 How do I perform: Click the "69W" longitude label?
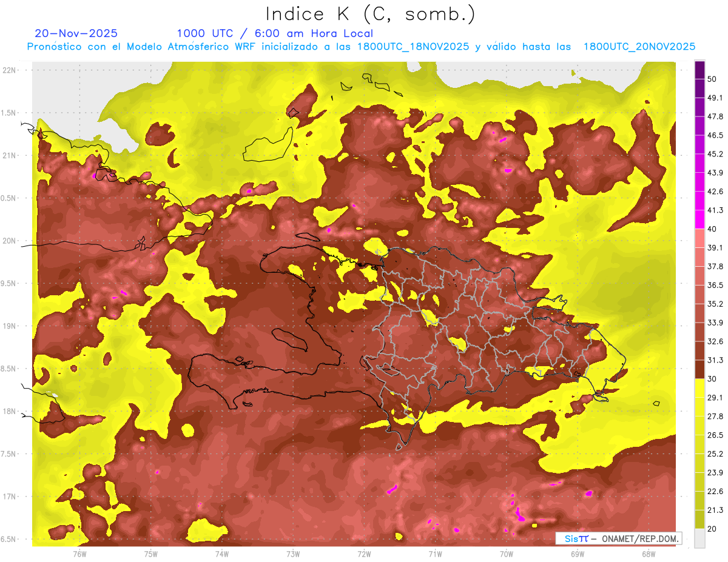coord(578,554)
